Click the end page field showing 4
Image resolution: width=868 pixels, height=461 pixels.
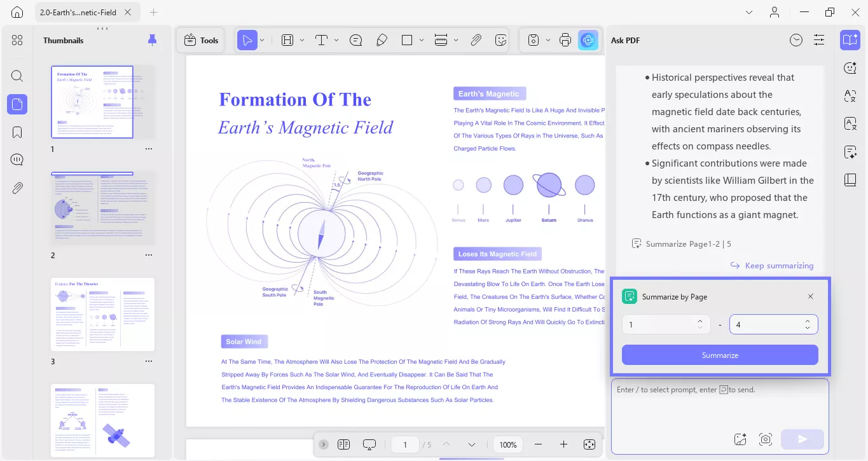[774, 324]
